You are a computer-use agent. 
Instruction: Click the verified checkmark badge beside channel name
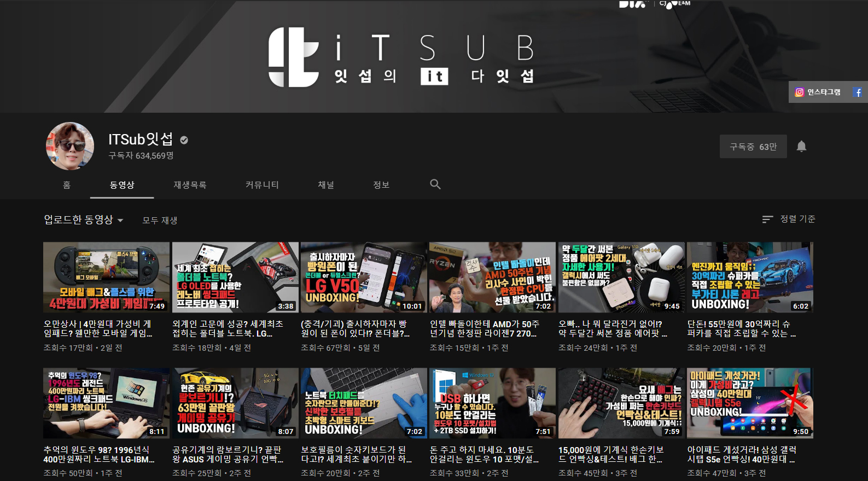click(x=184, y=140)
